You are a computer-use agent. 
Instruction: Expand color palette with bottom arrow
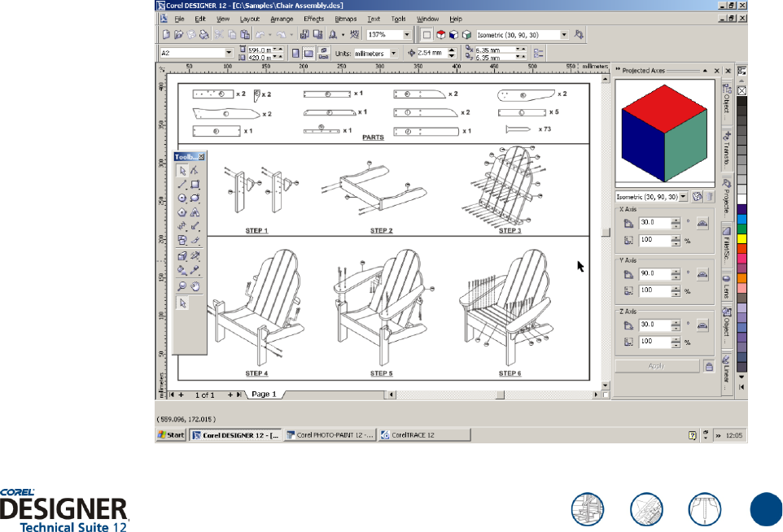742,377
